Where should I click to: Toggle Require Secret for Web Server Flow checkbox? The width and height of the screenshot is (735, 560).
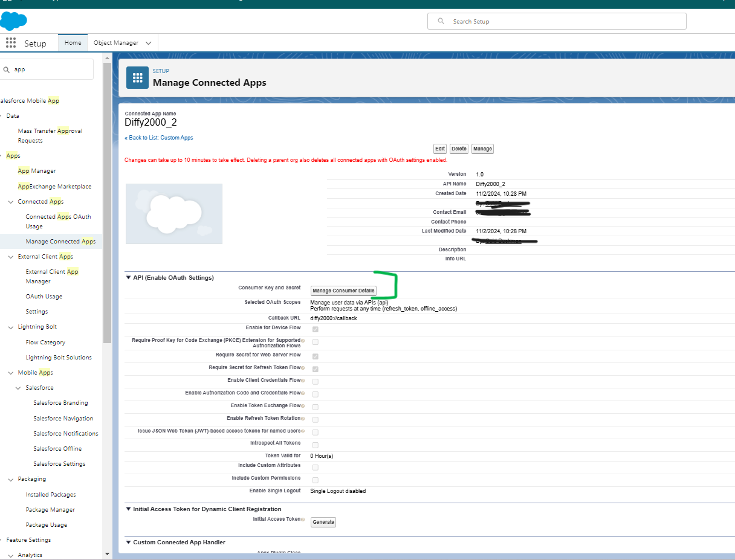(315, 356)
